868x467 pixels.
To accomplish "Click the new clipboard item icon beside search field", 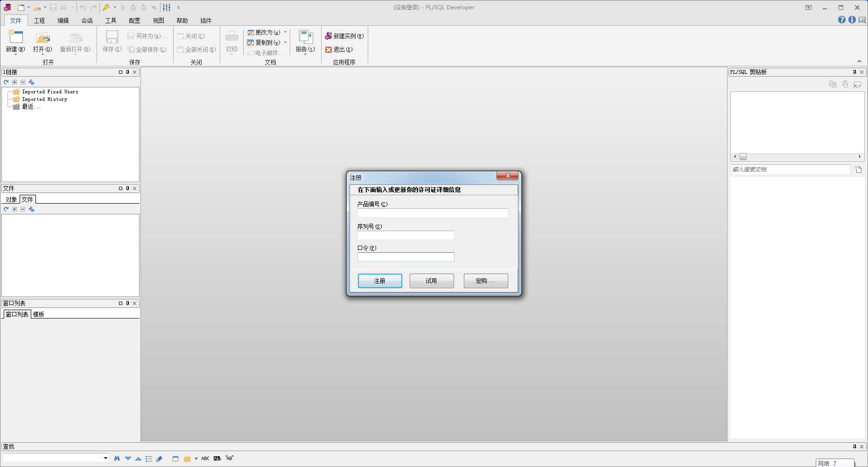I will [x=858, y=170].
